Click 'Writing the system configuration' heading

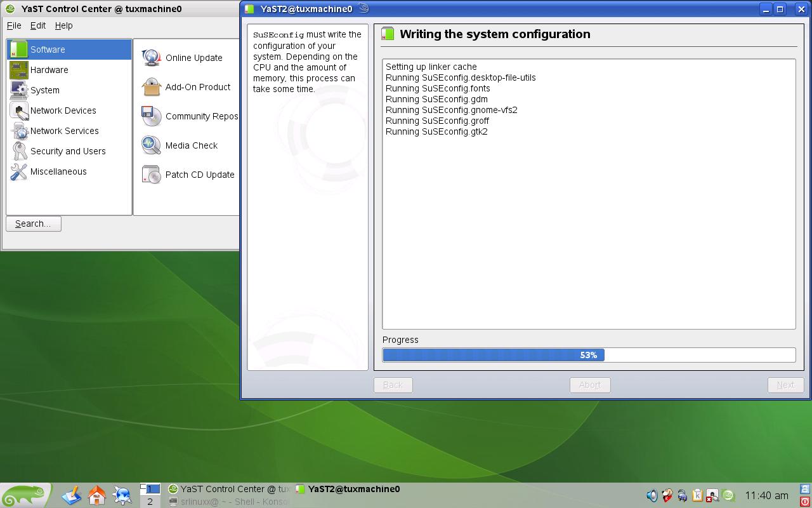click(495, 34)
